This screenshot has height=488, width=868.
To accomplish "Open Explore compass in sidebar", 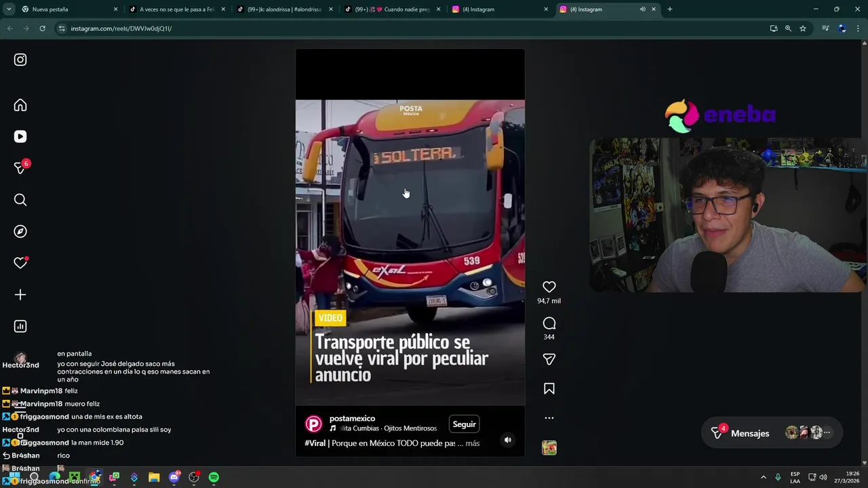I will pyautogui.click(x=20, y=232).
